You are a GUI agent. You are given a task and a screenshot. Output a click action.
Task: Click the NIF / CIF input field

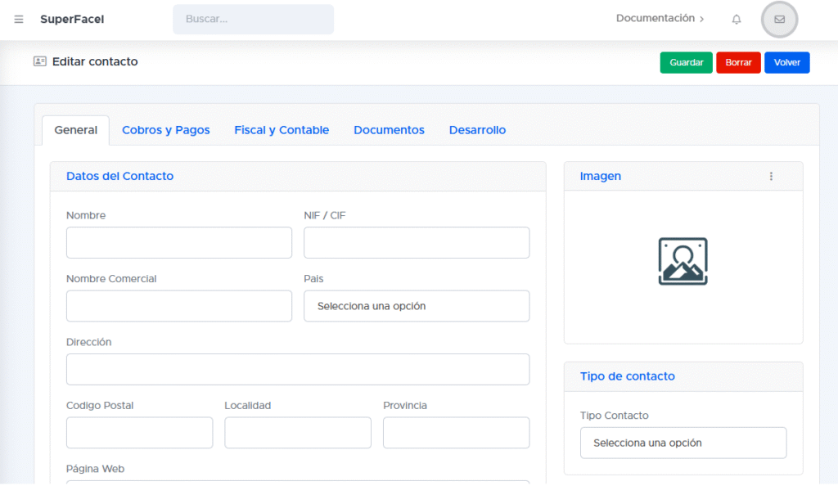[x=417, y=243]
